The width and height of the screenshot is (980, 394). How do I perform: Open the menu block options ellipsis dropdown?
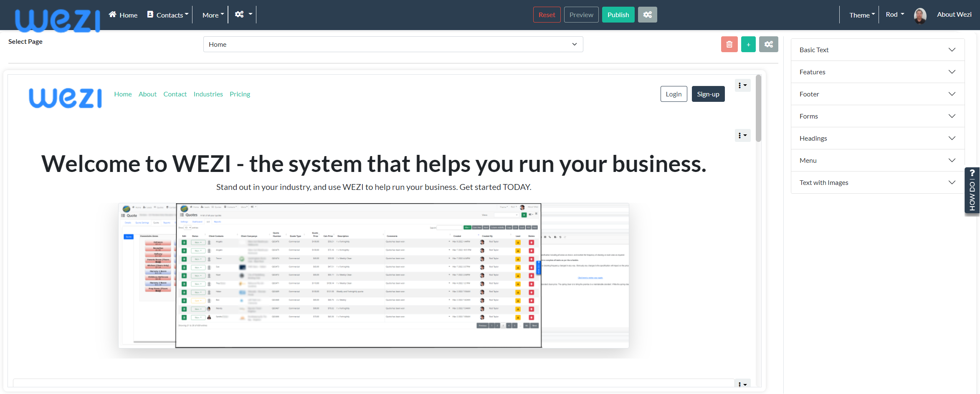point(742,86)
